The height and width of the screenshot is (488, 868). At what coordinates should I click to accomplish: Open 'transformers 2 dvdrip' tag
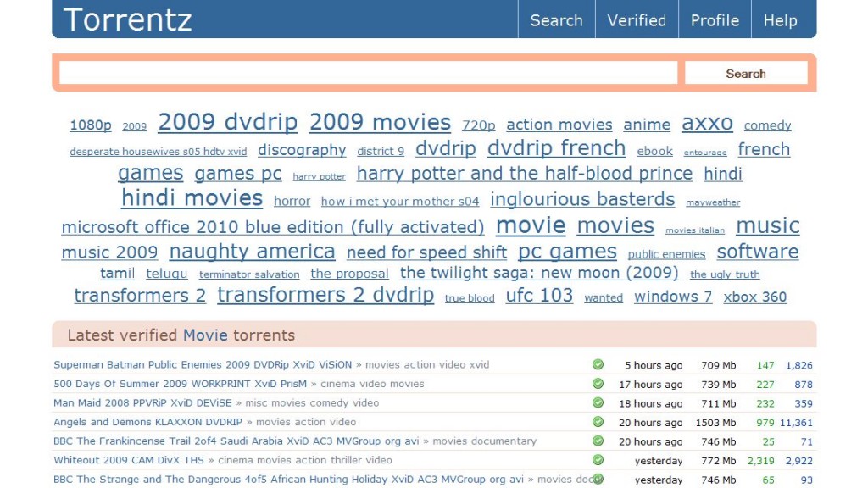click(x=325, y=295)
